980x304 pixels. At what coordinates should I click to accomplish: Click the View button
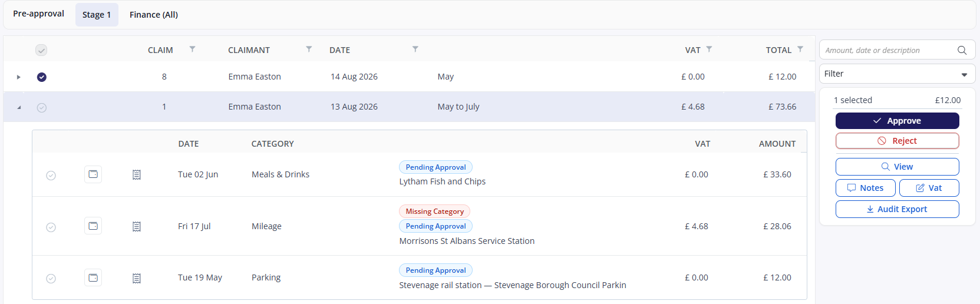[x=897, y=167]
